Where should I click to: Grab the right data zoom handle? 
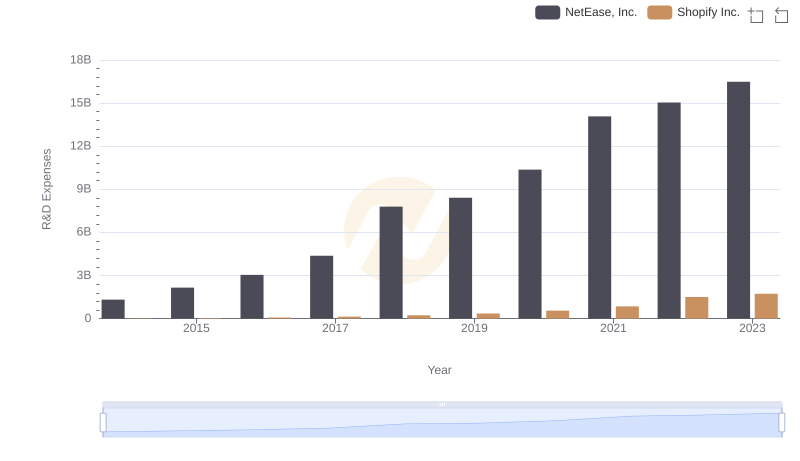(x=782, y=423)
